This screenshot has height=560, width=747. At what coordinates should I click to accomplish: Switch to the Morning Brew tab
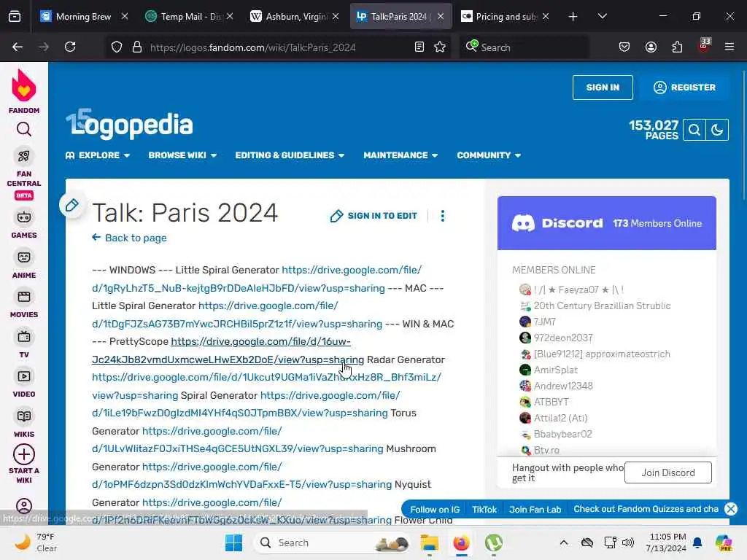coord(84,17)
